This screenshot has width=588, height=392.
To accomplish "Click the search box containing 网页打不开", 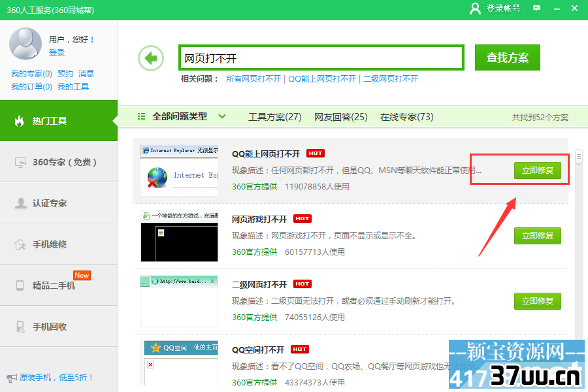I will click(x=321, y=57).
